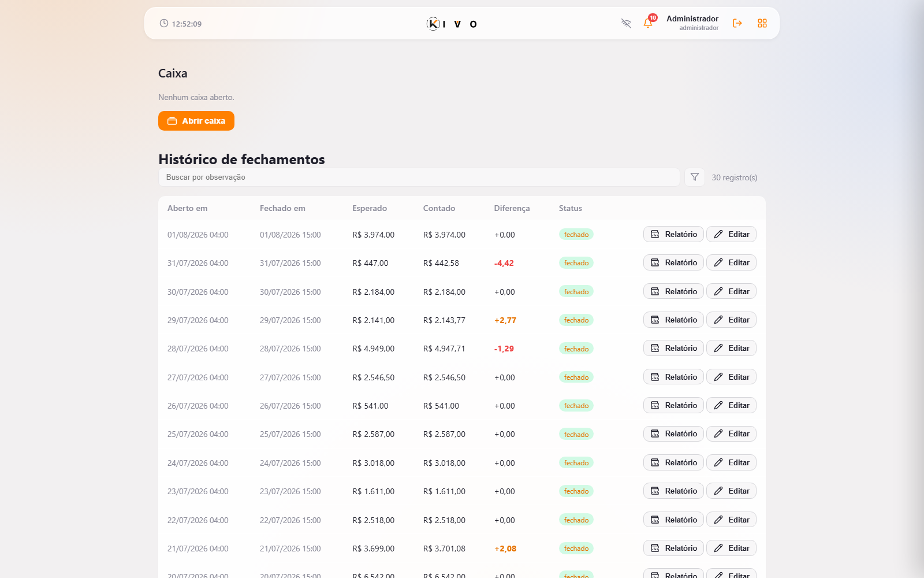Click fechado status badge for 27/07/2026

pyautogui.click(x=576, y=377)
